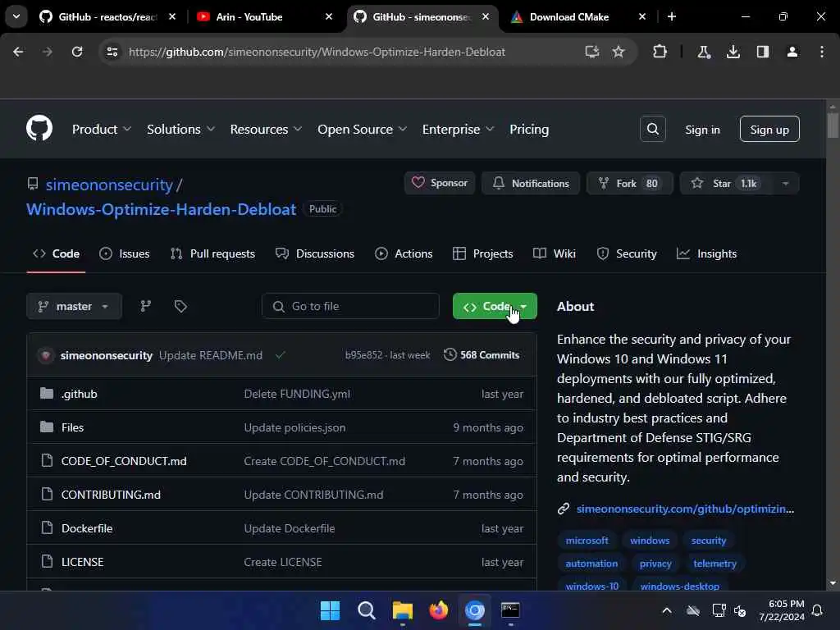
Task: Open browser three-dot menu
Action: (x=822, y=52)
